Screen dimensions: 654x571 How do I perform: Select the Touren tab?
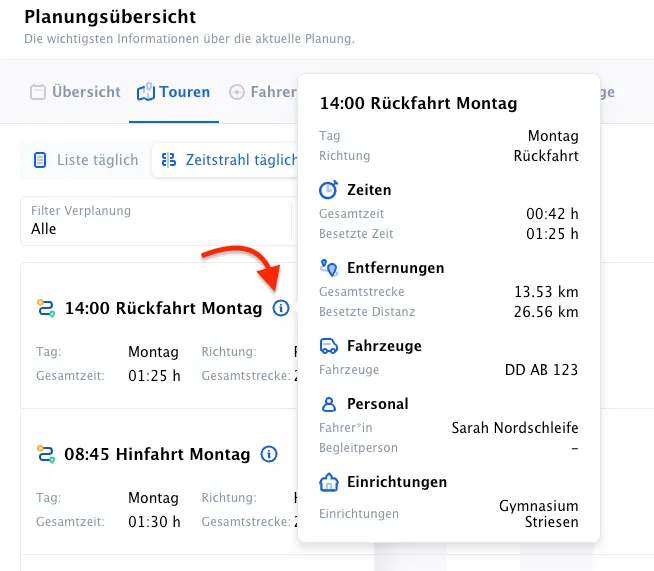pos(174,92)
